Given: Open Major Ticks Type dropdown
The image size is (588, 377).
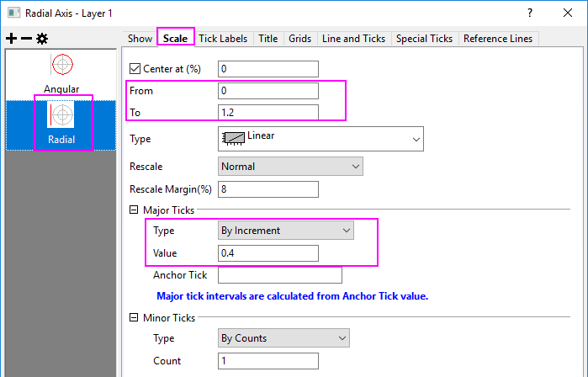Looking at the screenshot, I should pyautogui.click(x=285, y=230).
